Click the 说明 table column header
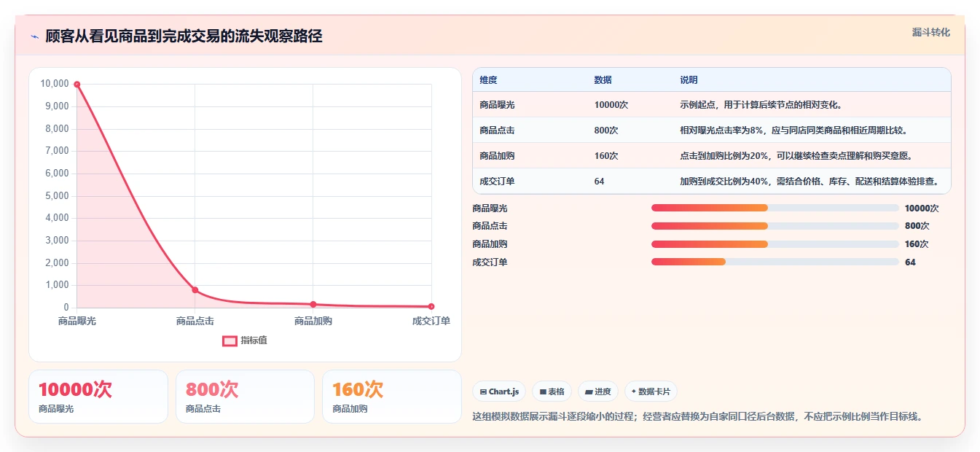This screenshot has height=452, width=980. [689, 80]
